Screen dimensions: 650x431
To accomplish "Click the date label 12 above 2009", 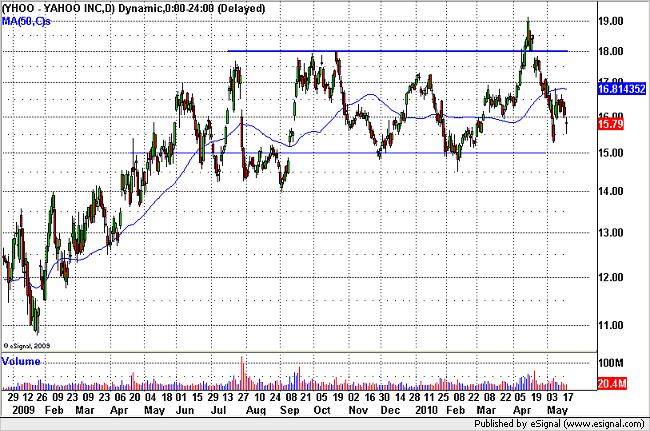I will click(x=27, y=397).
